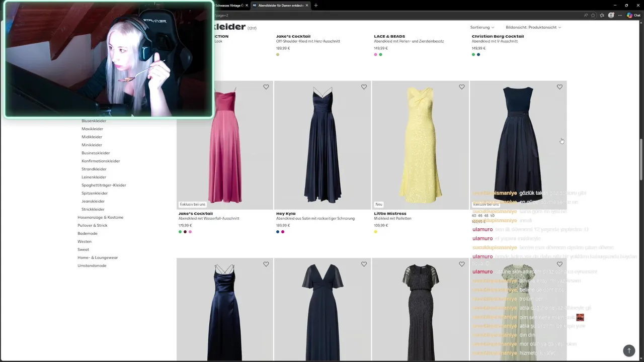
Task: Click heart on navy sleeveless dress, second row
Action: pyautogui.click(x=559, y=87)
